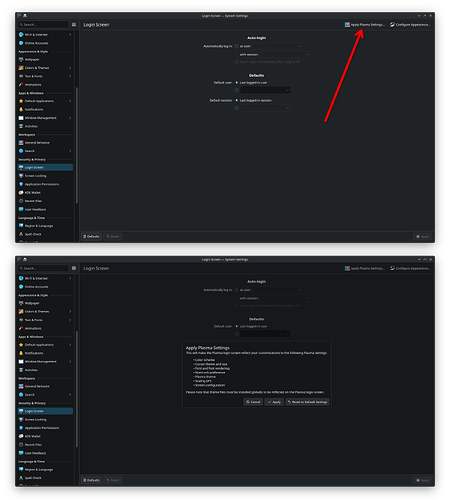
Task: Open default session combo box, top screenshot
Action: coord(265,108)
